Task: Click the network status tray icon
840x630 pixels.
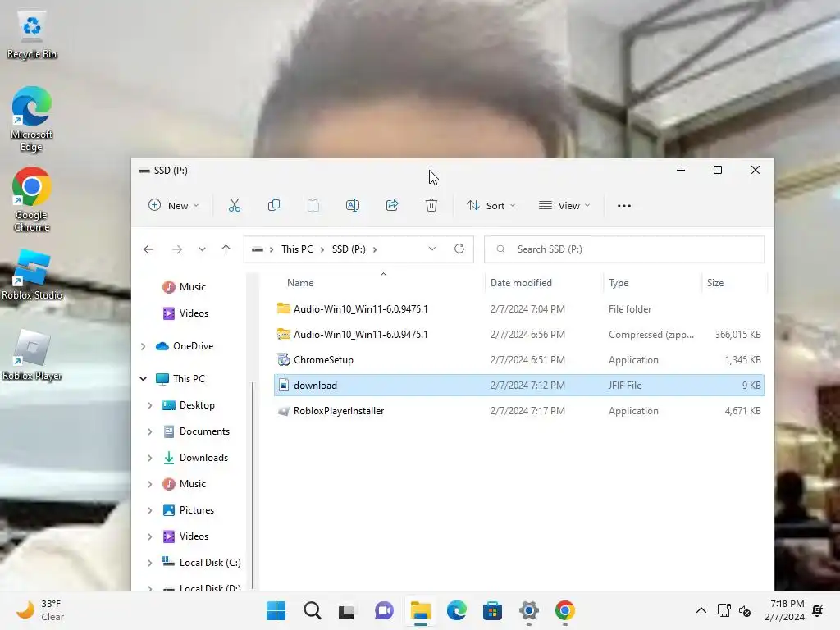Action: click(724, 610)
